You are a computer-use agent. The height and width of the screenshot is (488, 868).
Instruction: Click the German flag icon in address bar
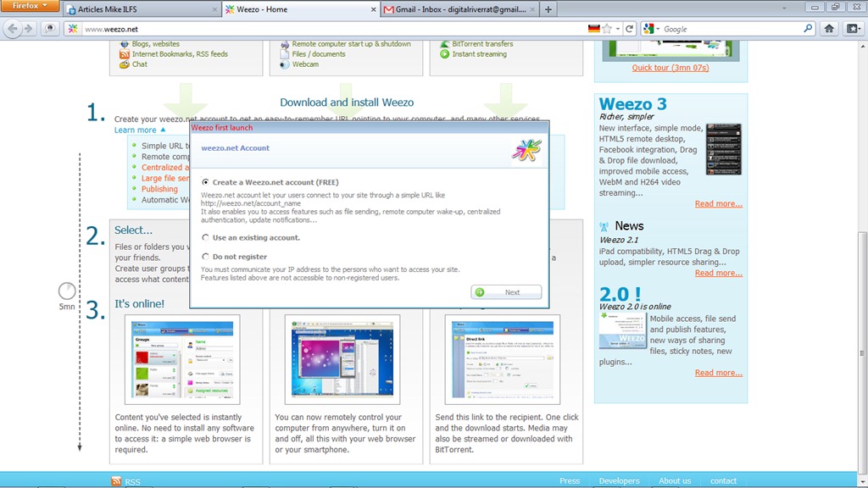coord(593,29)
